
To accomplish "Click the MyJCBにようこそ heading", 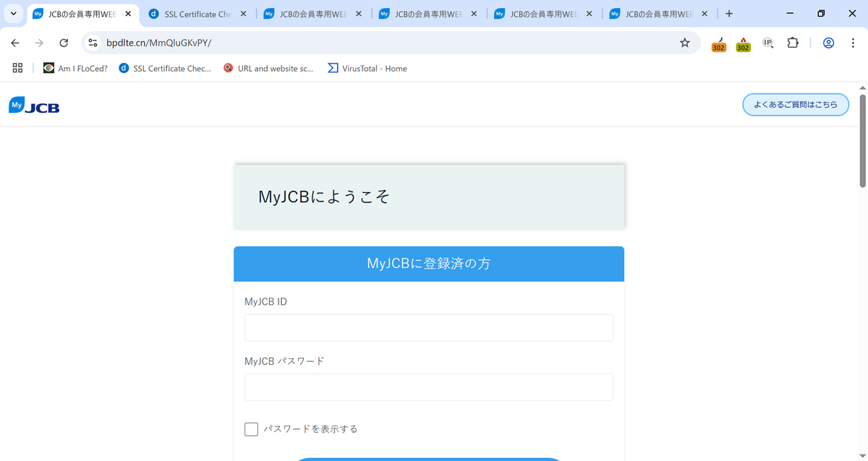I will click(x=324, y=197).
